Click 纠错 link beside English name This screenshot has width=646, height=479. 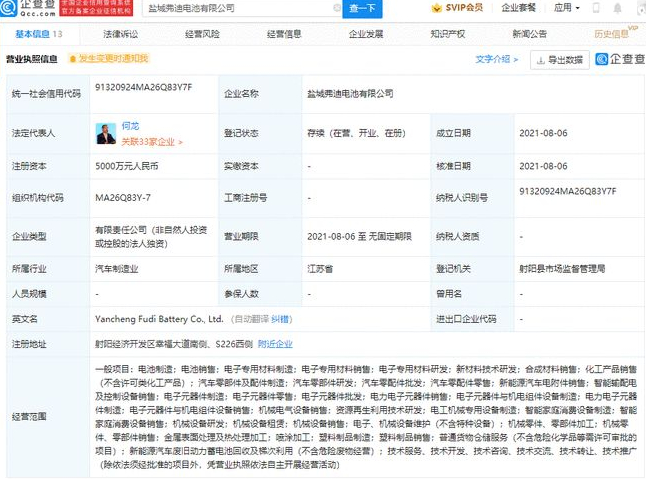click(280, 319)
